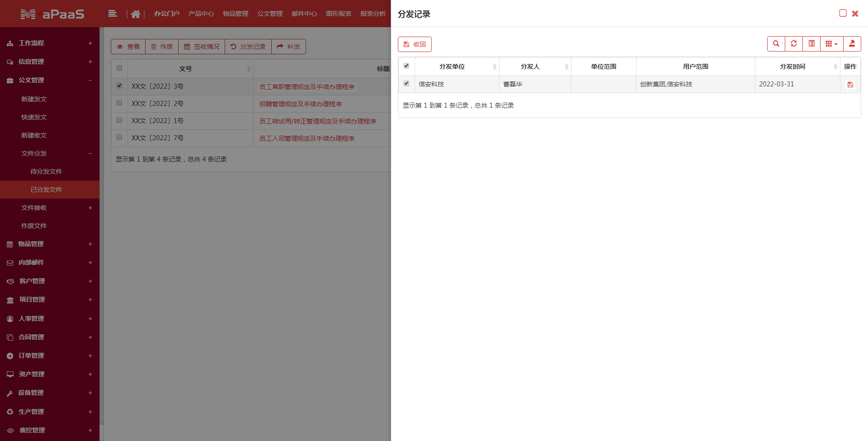This screenshot has width=868, height=441.
Task: Toggle select-all checkbox in 文号 table
Action: point(119,68)
